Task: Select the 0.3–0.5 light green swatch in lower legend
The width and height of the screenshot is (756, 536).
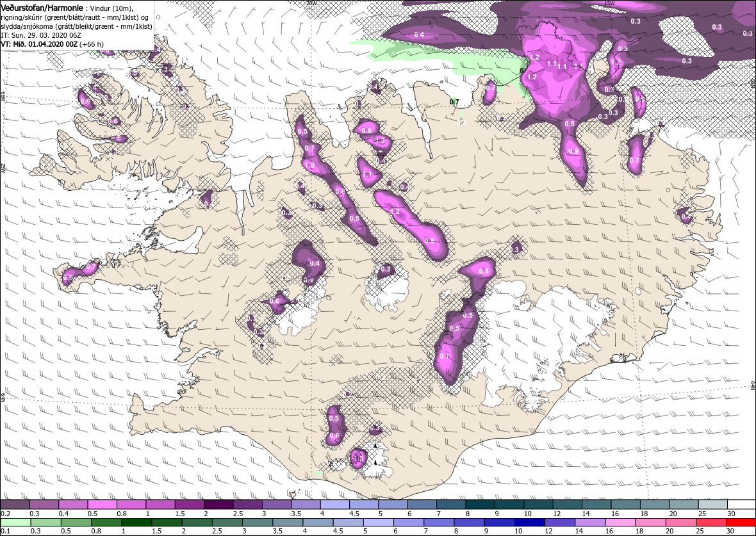Action: pos(46,523)
